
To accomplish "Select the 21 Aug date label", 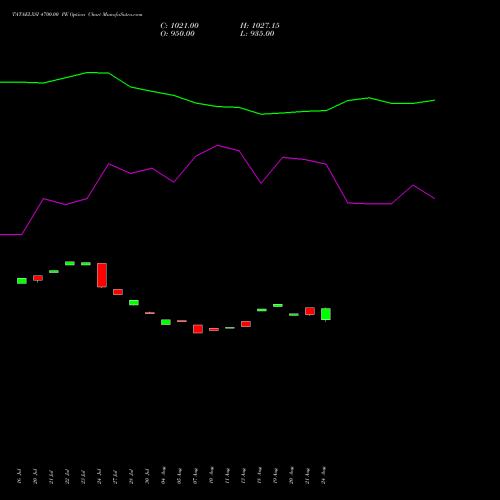I will [307, 475].
